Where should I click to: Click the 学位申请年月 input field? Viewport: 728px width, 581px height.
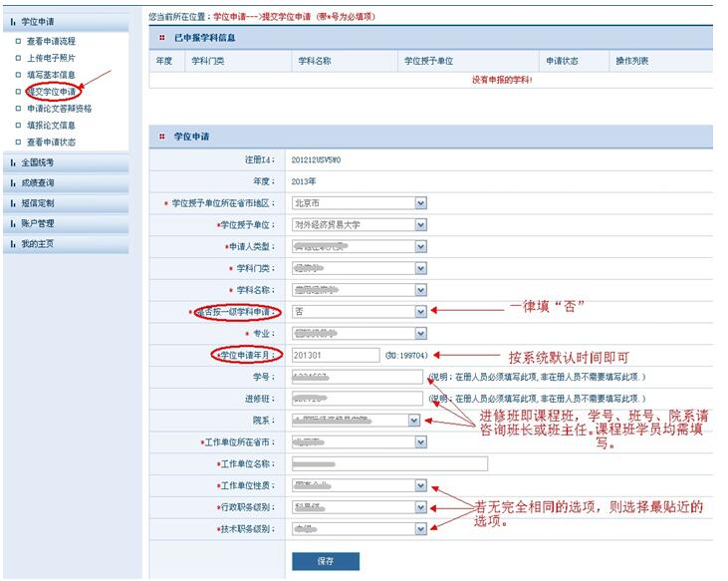tap(336, 356)
